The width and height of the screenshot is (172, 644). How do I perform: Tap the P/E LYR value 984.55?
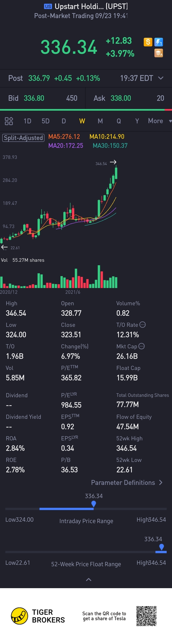(71, 405)
